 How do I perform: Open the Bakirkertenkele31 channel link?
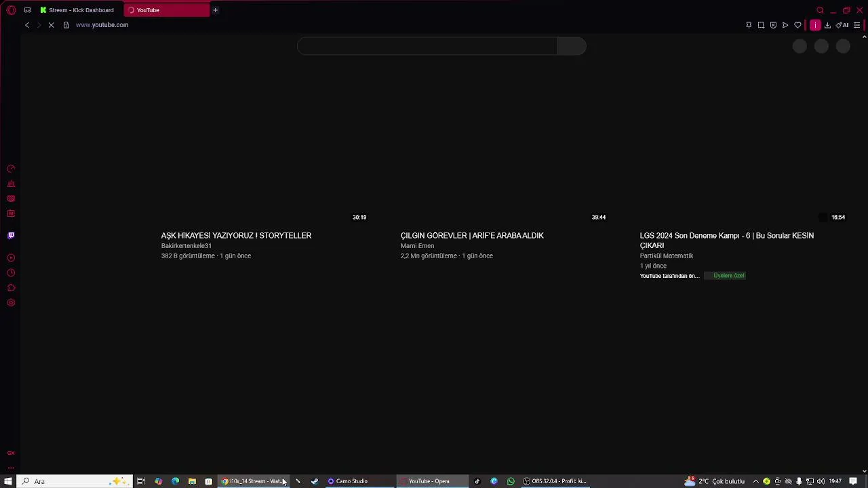pos(186,246)
